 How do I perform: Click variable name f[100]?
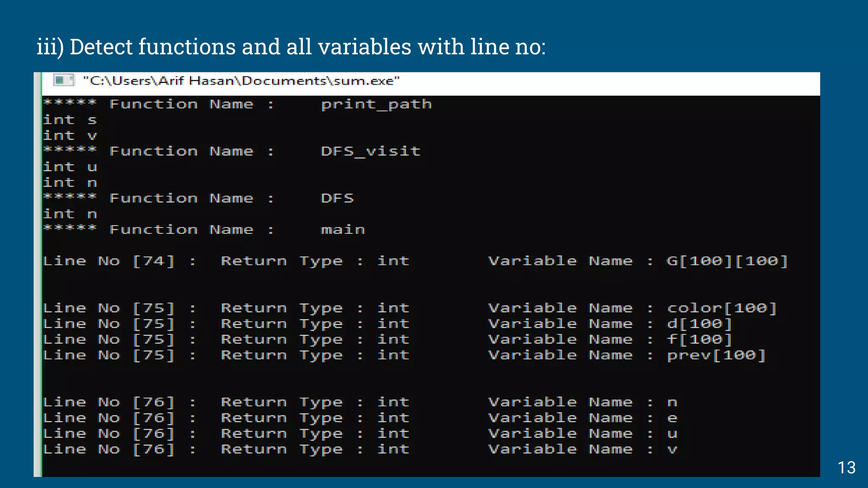(x=699, y=340)
